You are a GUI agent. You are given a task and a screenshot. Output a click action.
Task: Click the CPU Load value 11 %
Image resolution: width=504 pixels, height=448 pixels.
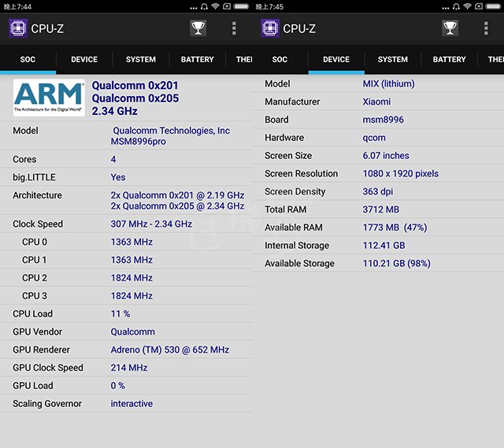(120, 314)
